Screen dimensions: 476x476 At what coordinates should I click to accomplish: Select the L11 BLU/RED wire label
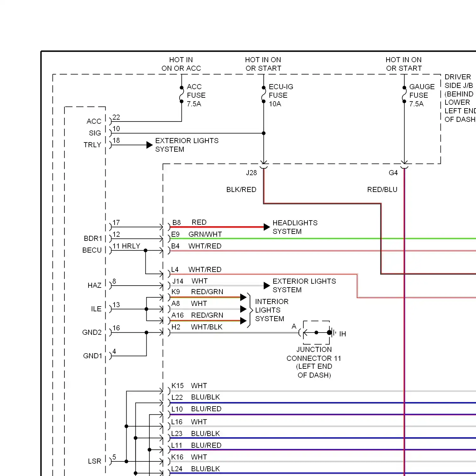pos(196,445)
